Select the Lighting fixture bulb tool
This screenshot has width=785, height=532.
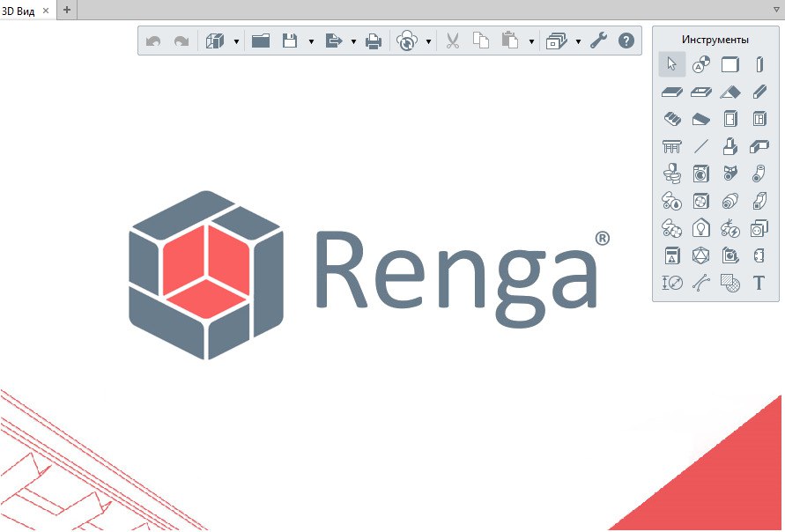point(701,228)
